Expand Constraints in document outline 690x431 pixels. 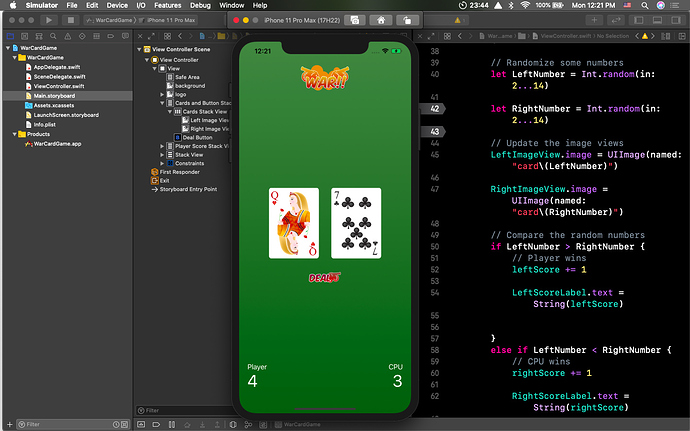tap(162, 163)
